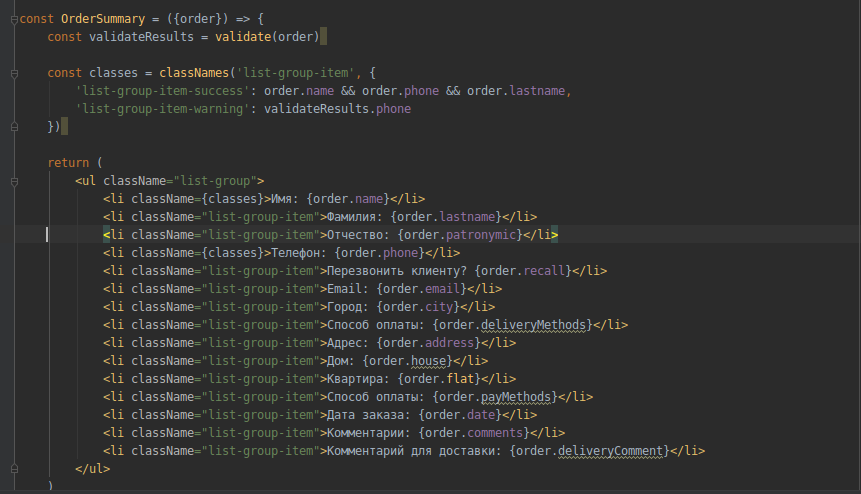Click the underlined 'payMethods' property

point(516,397)
